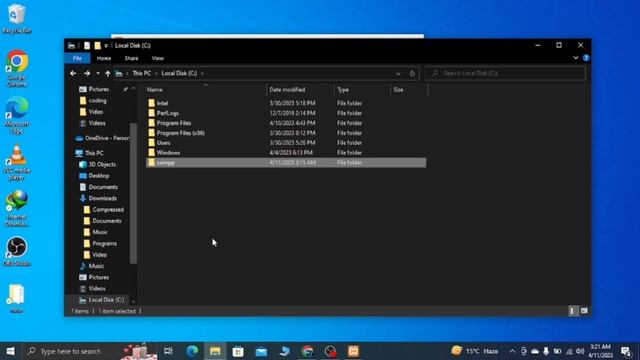
Task: Open the Share ribbon tab
Action: point(131,58)
